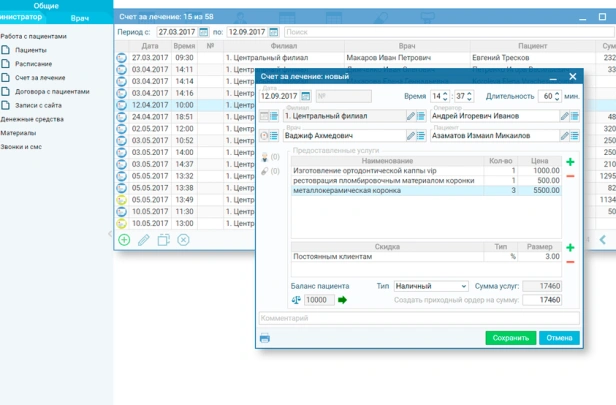Click the Сохранить button
This screenshot has width=616, height=405.
pyautogui.click(x=510, y=338)
